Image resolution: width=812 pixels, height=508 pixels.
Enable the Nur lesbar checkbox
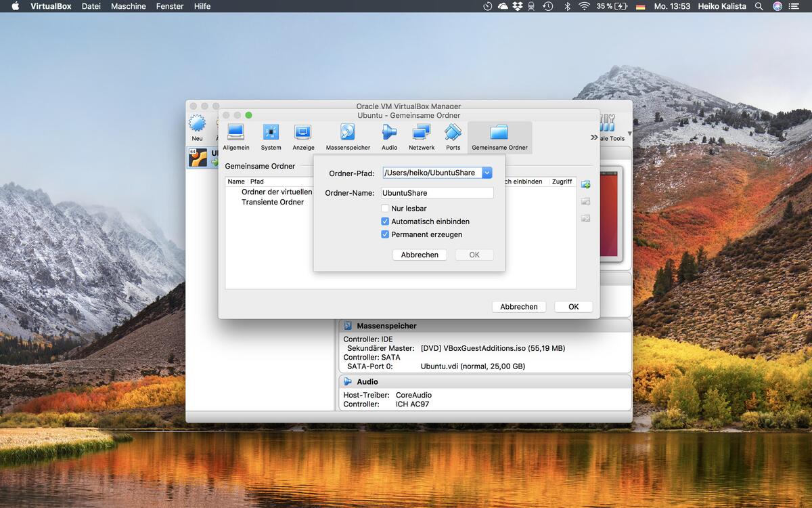point(385,209)
